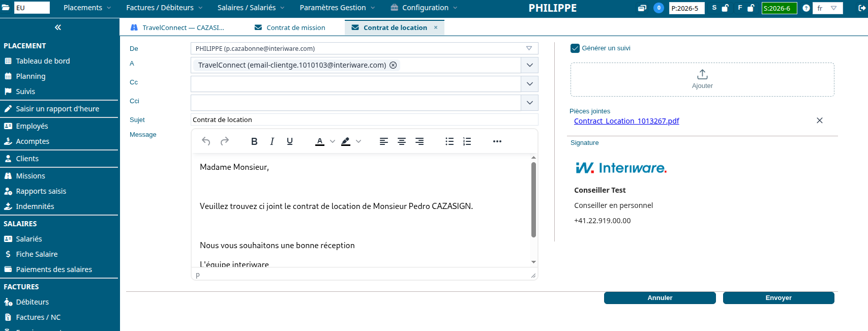Expand highlight color picker arrow
This screenshot has width=868, height=331.
358,141
